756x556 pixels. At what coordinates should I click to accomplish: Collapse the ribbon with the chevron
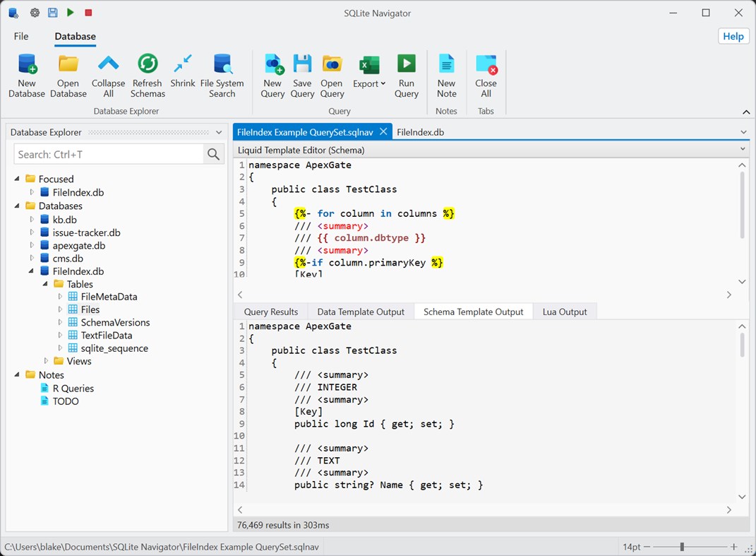coord(746,112)
